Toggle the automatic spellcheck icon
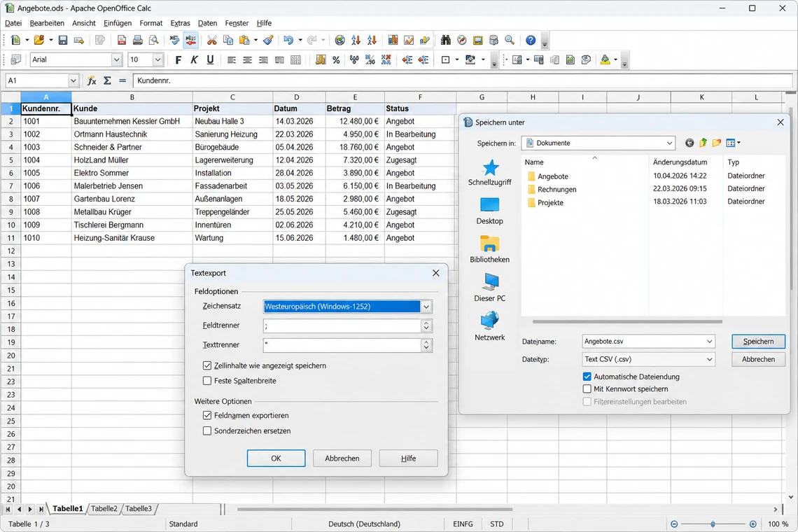This screenshot has width=798, height=532. (x=191, y=40)
